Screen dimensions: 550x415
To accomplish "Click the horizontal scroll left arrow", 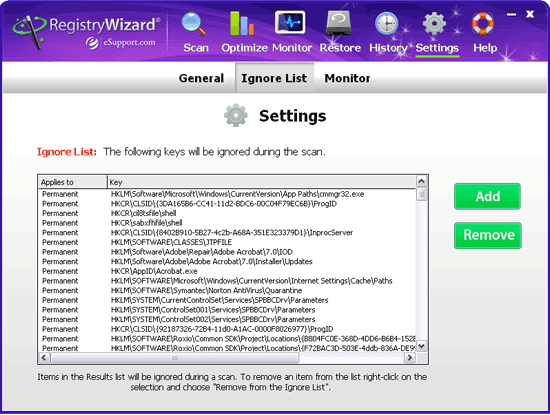I will pos(44,357).
